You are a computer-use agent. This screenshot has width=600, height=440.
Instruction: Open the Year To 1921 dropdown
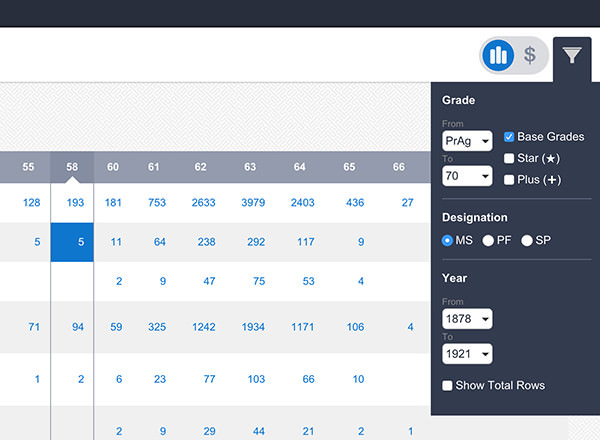467,353
